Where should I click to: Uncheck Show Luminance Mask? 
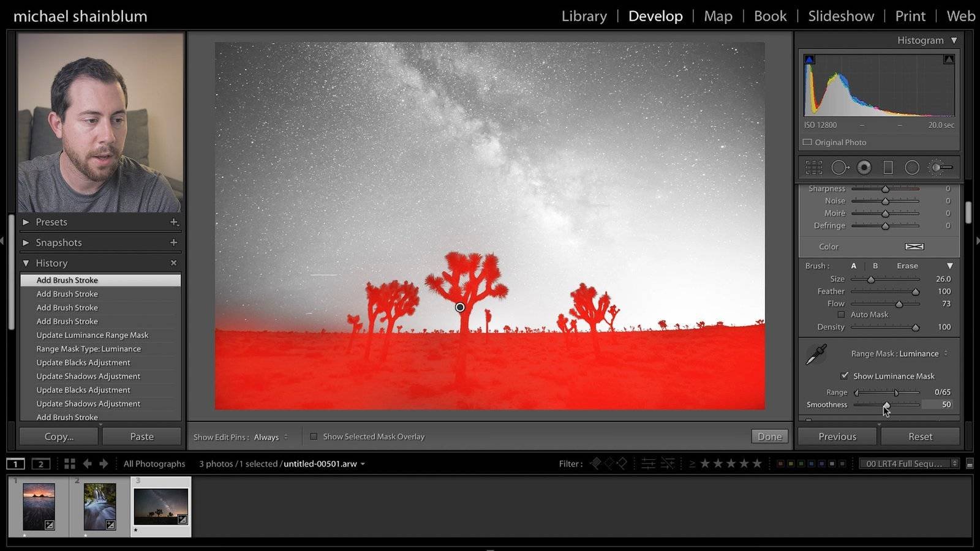click(845, 376)
